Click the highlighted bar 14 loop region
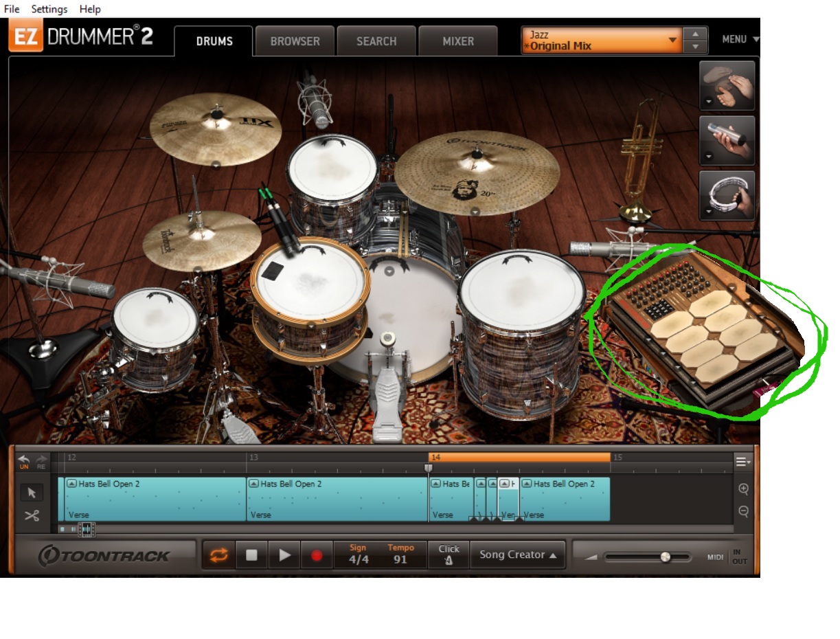Viewport: 840px width, 639px height. 519,457
